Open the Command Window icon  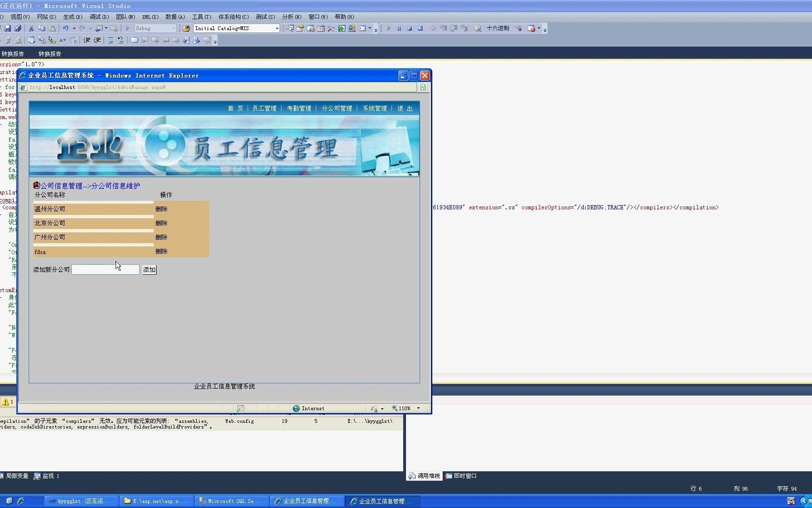coord(362,28)
